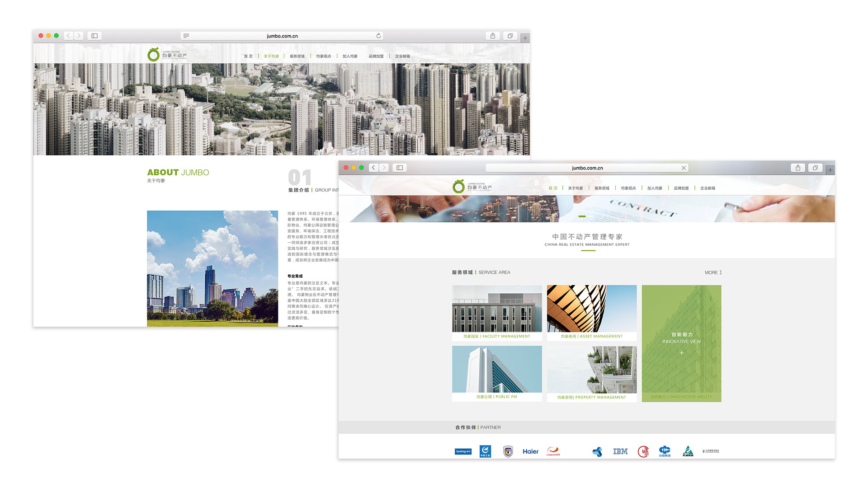
Task: Click the MORE link in Service Area
Action: [x=713, y=272]
